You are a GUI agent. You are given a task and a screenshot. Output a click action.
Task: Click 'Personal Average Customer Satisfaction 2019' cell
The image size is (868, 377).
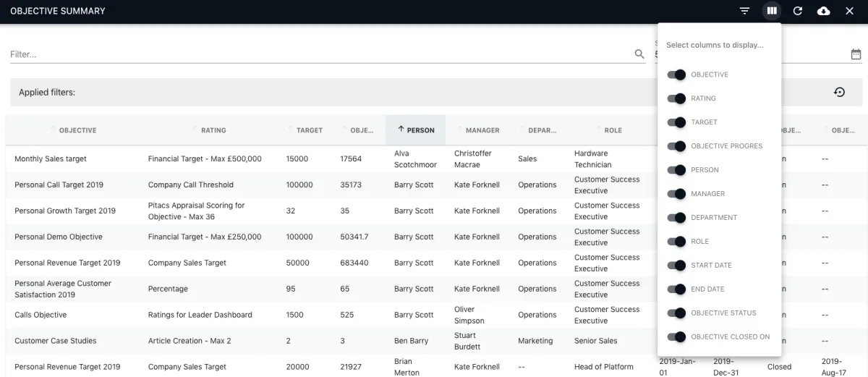pos(63,289)
